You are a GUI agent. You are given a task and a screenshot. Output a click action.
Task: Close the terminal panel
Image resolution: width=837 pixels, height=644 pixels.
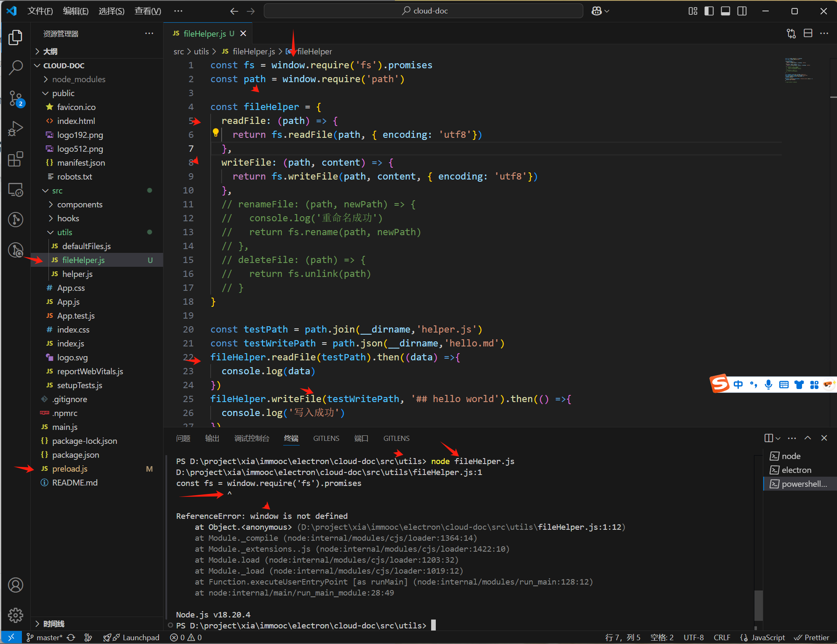(x=824, y=438)
